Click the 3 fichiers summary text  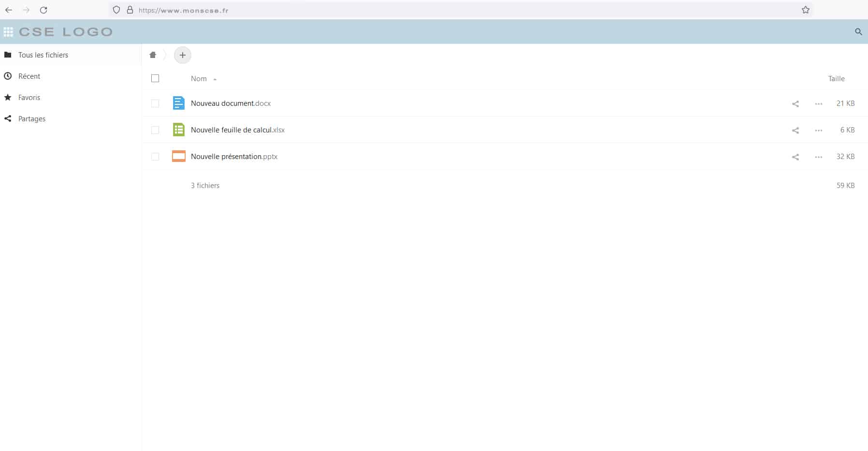205,186
